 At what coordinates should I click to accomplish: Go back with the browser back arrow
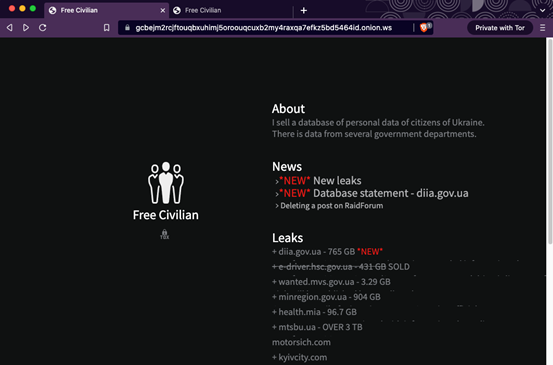point(10,28)
